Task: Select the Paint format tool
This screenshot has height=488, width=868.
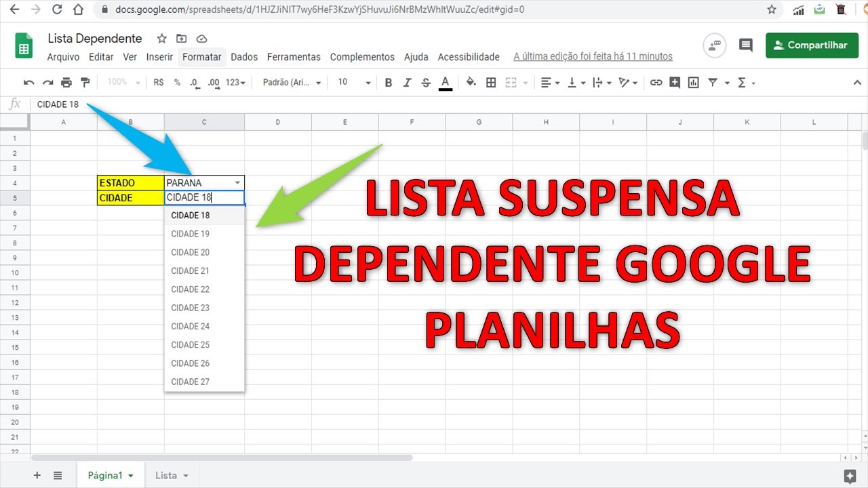Action: click(85, 83)
